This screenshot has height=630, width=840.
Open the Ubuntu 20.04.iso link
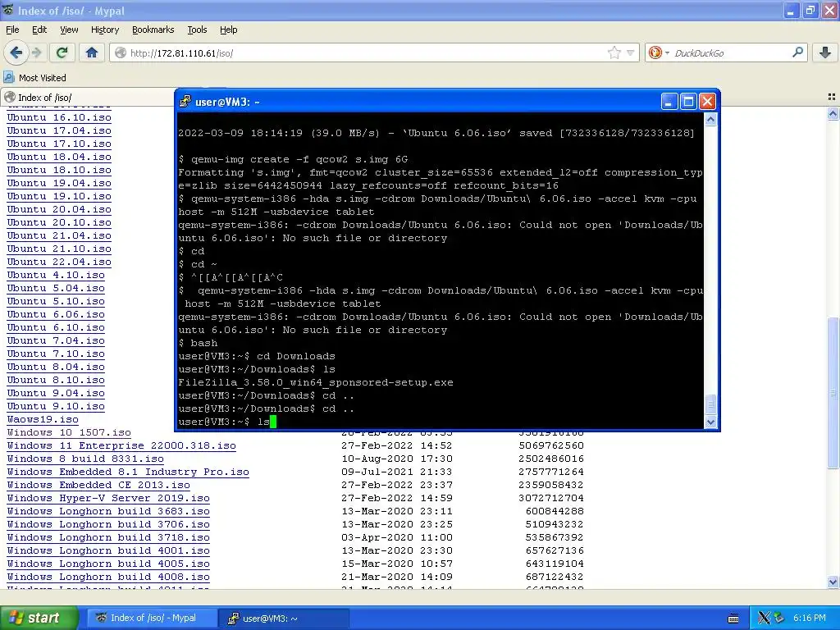coord(59,209)
